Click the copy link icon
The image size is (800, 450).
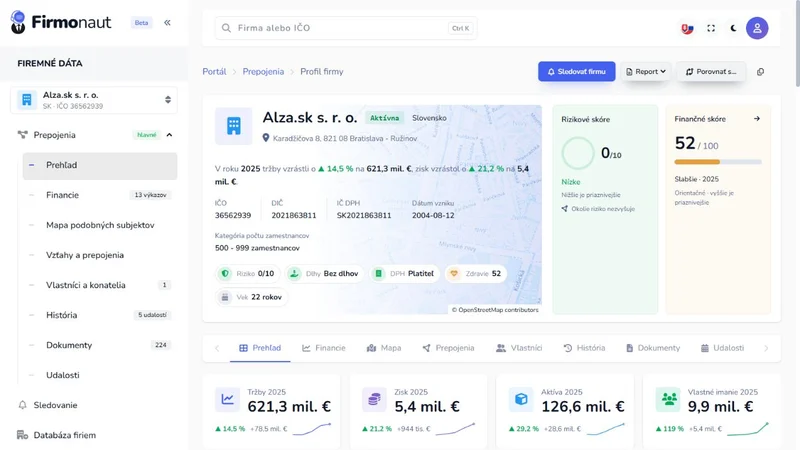760,72
